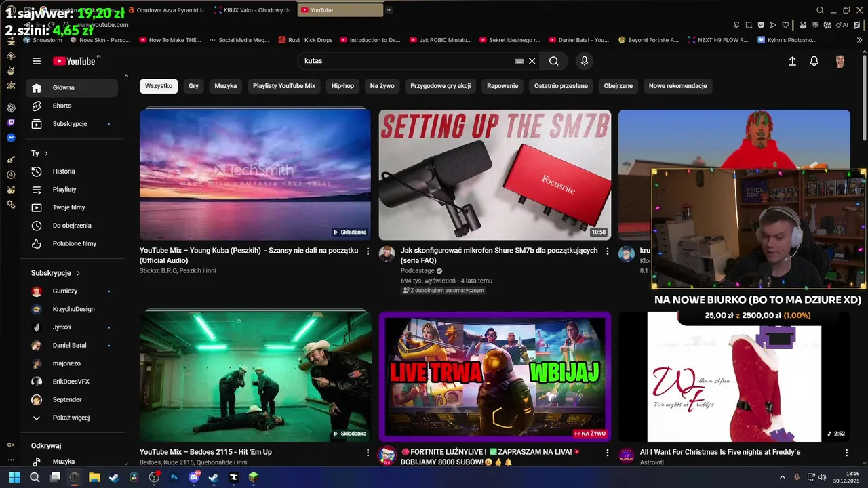
Task: Open the Septender channel subscription
Action: pos(72,400)
